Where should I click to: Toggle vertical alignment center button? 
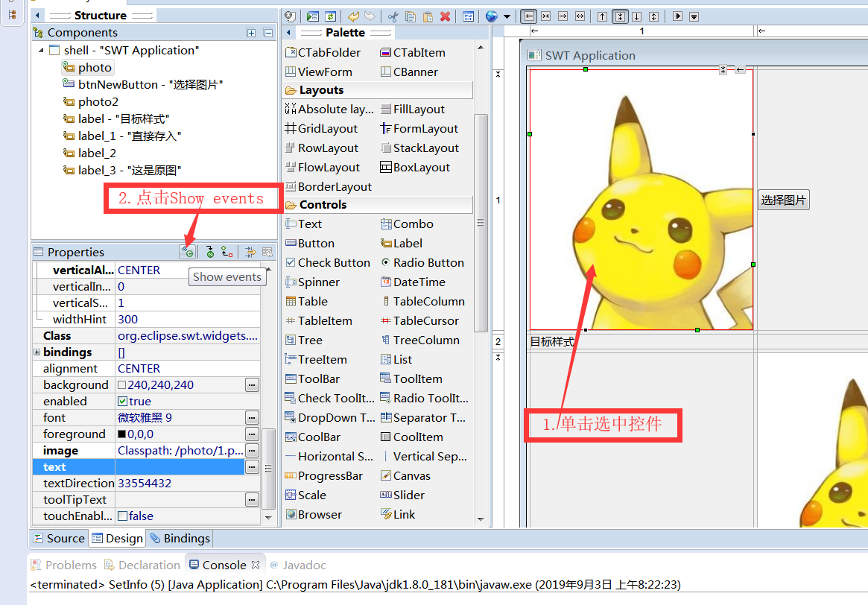click(620, 16)
